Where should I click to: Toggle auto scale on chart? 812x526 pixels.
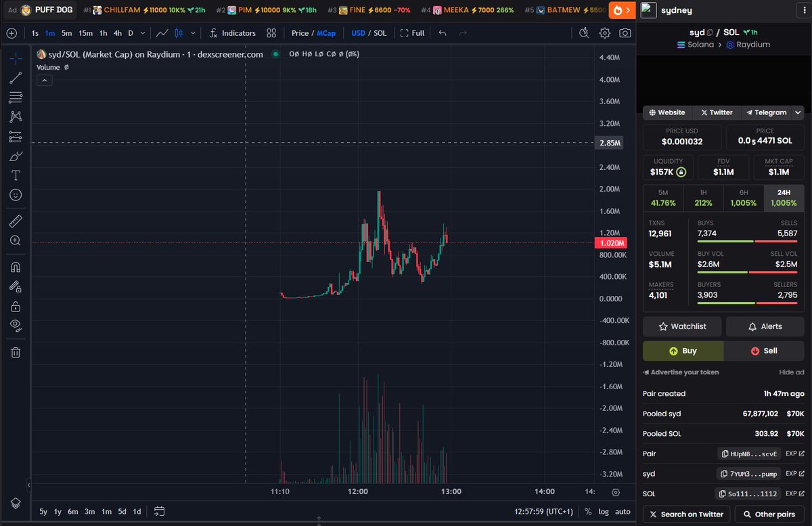click(623, 512)
